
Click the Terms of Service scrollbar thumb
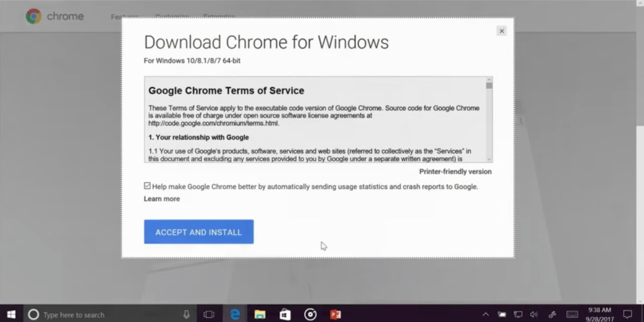click(x=489, y=86)
